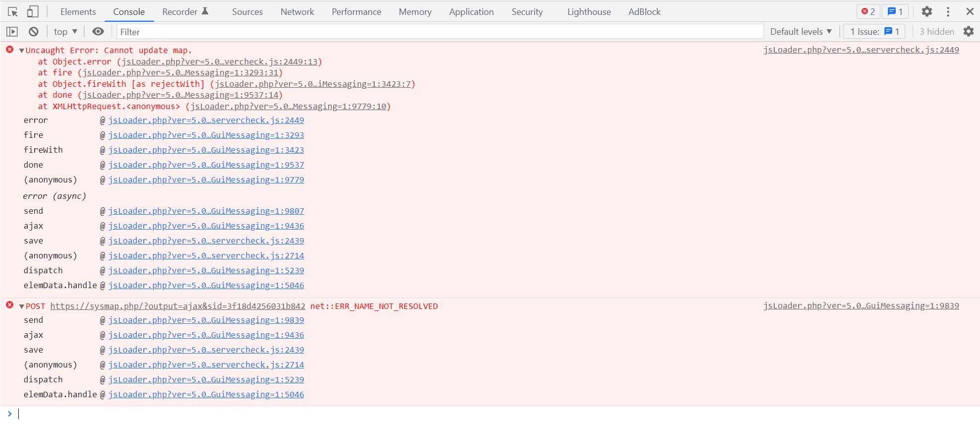Click the 'at Object.fireWith [as rejectWith]' text
Screen dimensions: 980x424
121,84
